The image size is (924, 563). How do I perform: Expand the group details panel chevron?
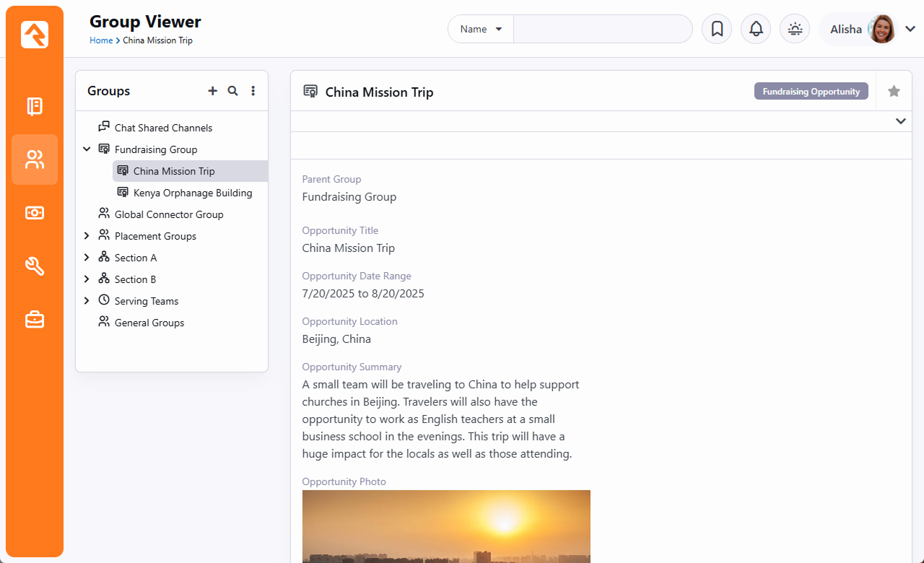[900, 121]
